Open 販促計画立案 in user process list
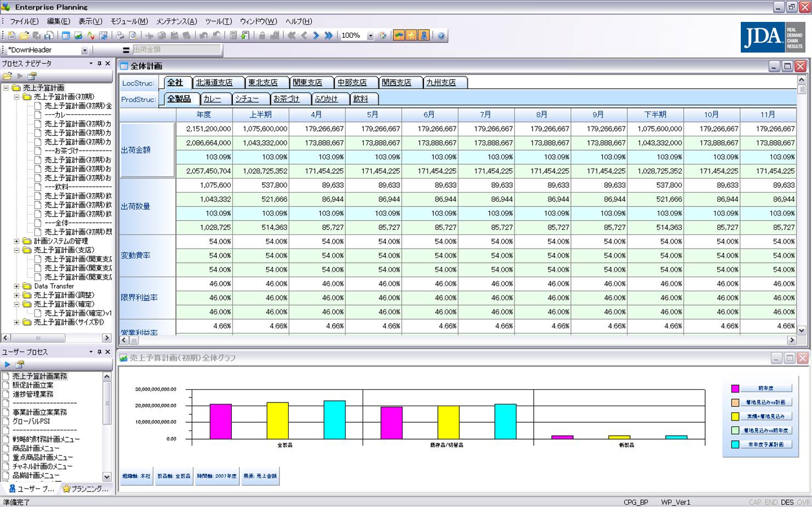The height and width of the screenshot is (507, 812). point(33,385)
